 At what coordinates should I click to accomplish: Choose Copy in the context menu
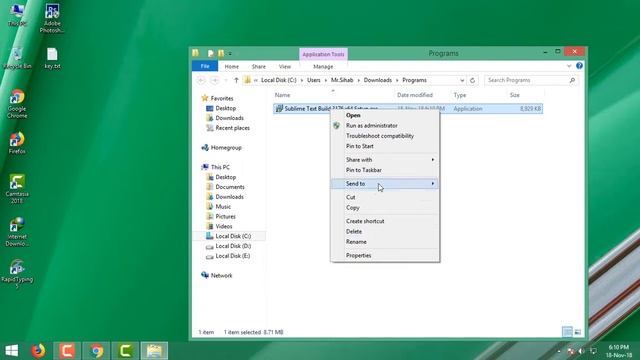385,208
